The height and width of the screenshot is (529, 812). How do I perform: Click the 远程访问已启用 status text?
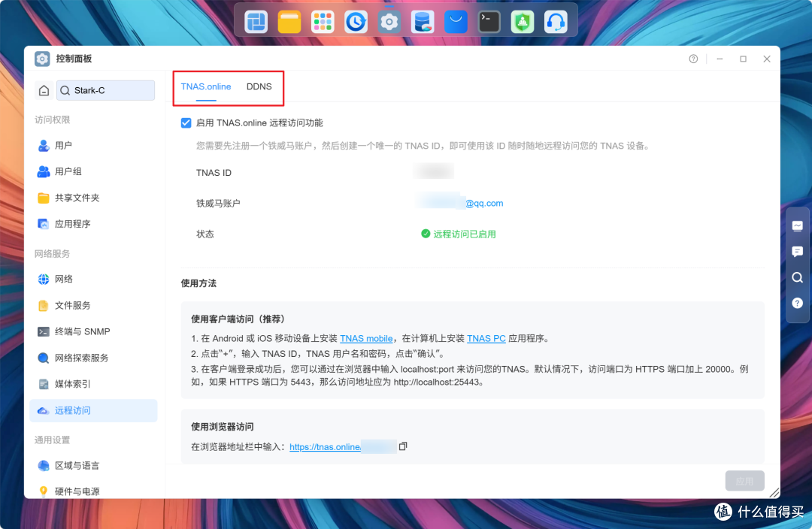pyautogui.click(x=465, y=234)
